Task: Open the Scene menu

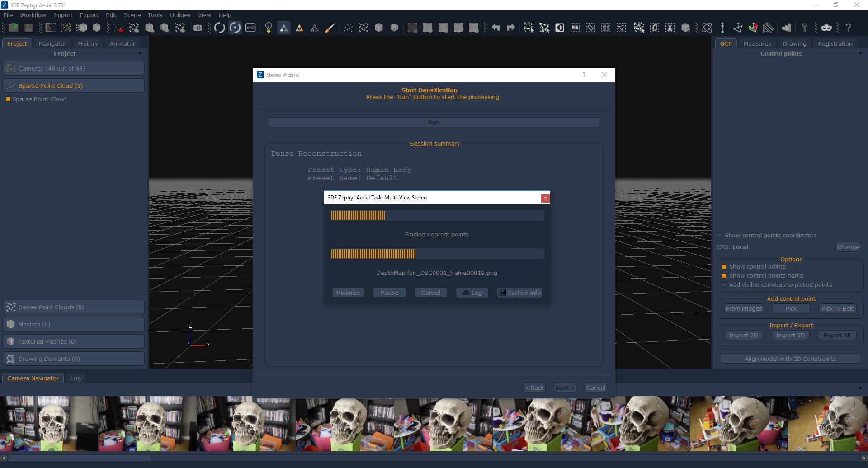Action: point(132,15)
